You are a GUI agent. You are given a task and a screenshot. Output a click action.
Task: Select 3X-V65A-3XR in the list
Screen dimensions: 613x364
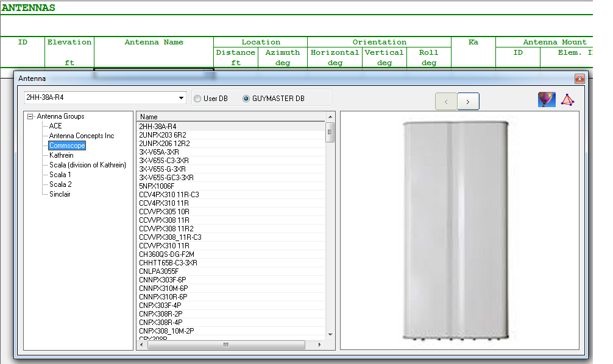pyautogui.click(x=231, y=152)
